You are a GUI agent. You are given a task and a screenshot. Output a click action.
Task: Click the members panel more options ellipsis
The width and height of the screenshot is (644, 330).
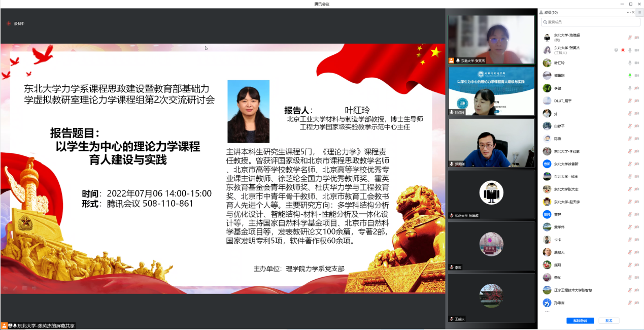tap(629, 12)
